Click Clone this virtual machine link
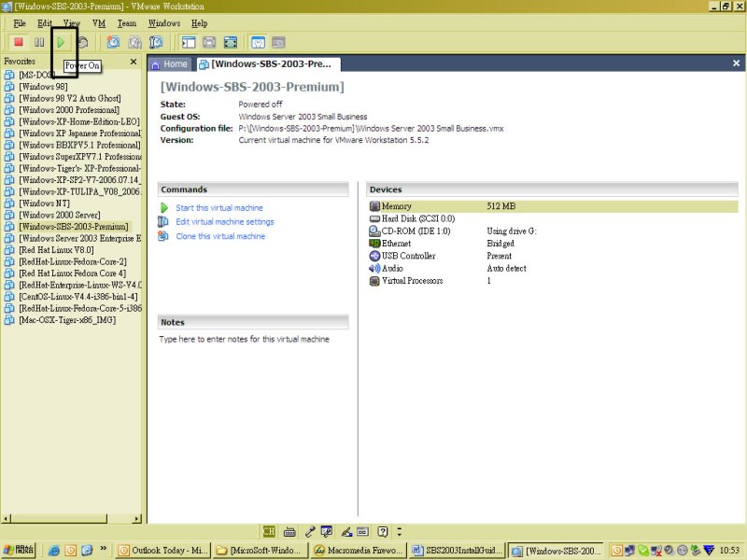The image size is (747, 560). pos(220,236)
